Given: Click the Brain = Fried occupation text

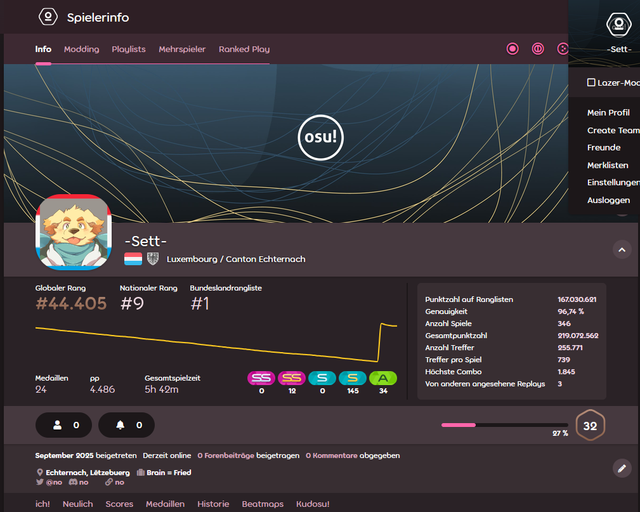Looking at the screenshot, I should (169, 472).
